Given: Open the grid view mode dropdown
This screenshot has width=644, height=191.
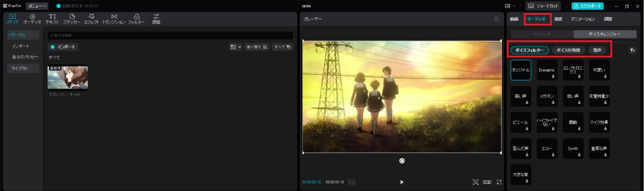Looking at the screenshot, I should coord(235,47).
